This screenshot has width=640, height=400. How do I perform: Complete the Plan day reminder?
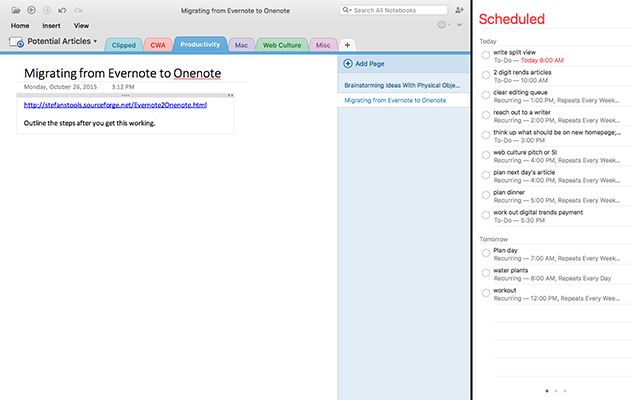[486, 253]
